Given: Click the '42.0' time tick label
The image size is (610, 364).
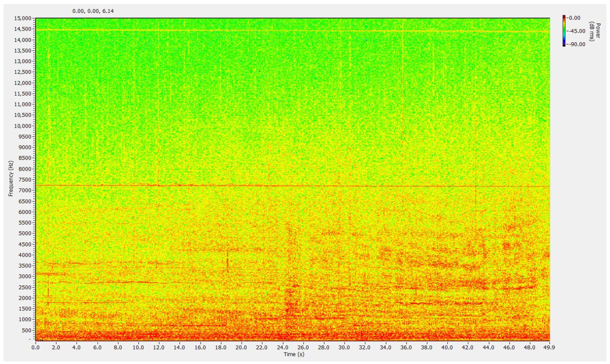Looking at the screenshot, I should (x=468, y=347).
